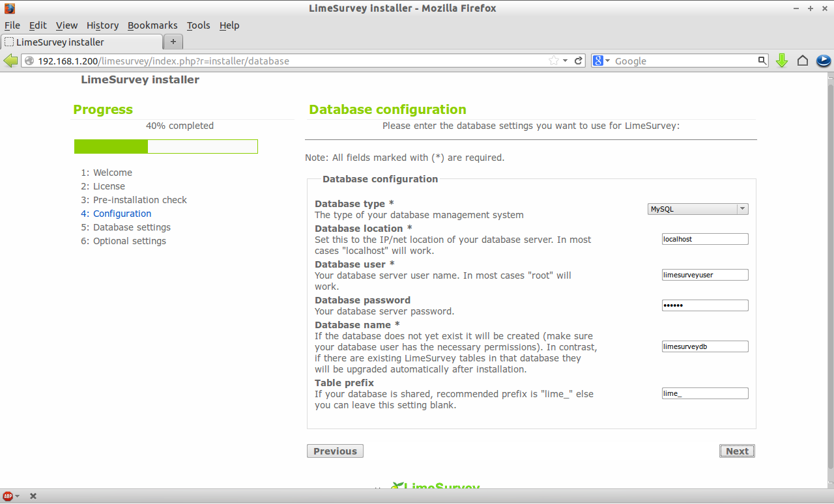Reload the page with the refresh icon
Screen dimensions: 834x504
coord(578,61)
